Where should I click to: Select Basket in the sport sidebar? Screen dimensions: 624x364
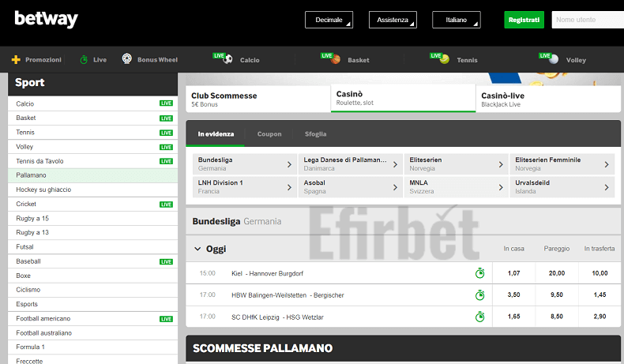tap(92, 118)
